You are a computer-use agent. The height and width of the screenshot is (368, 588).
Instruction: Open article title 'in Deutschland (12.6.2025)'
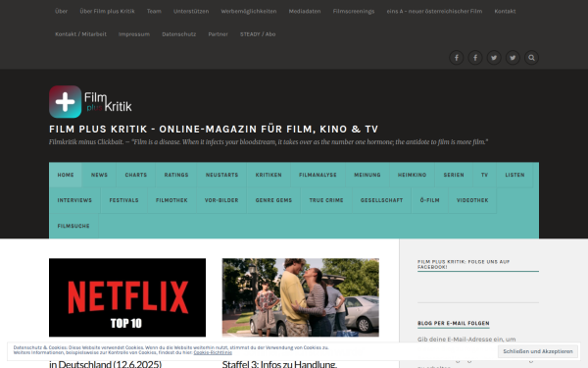[106, 364]
